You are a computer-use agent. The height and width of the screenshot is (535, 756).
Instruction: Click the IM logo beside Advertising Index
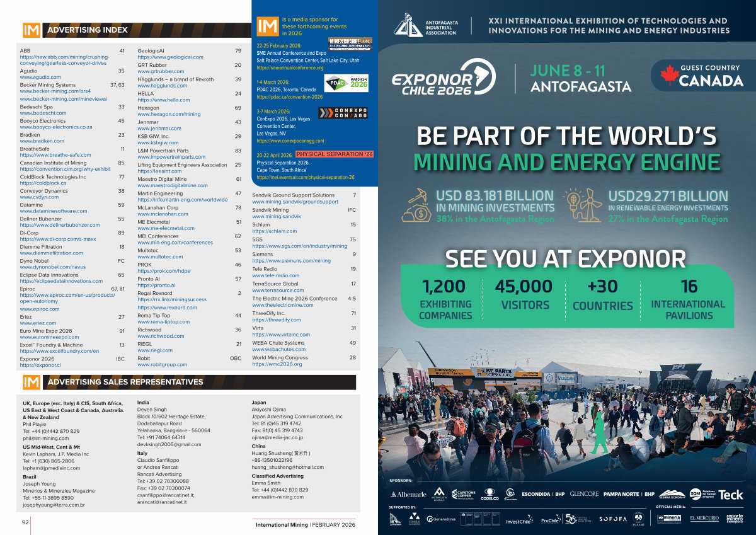(x=31, y=30)
